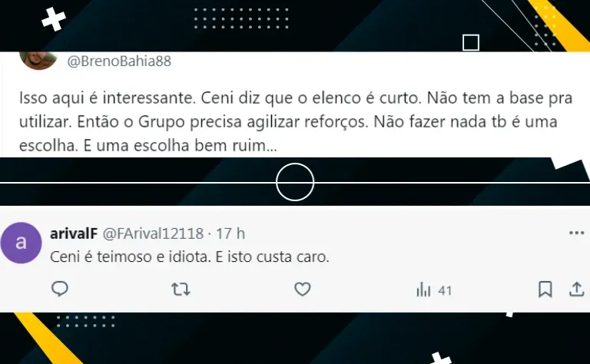Click the white plus symbol at top left
This screenshot has height=364, width=590.
54,18
